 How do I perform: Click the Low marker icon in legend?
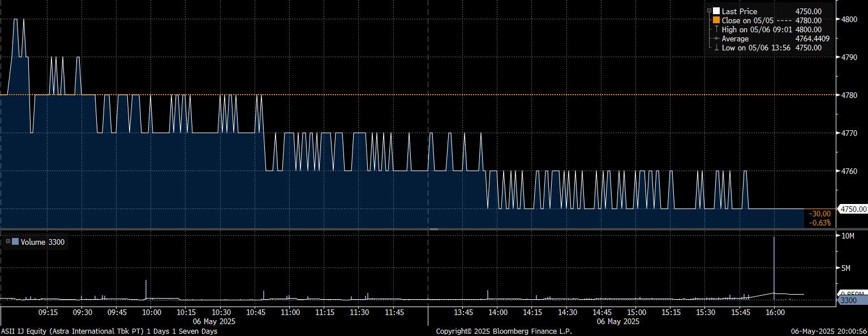coord(716,48)
